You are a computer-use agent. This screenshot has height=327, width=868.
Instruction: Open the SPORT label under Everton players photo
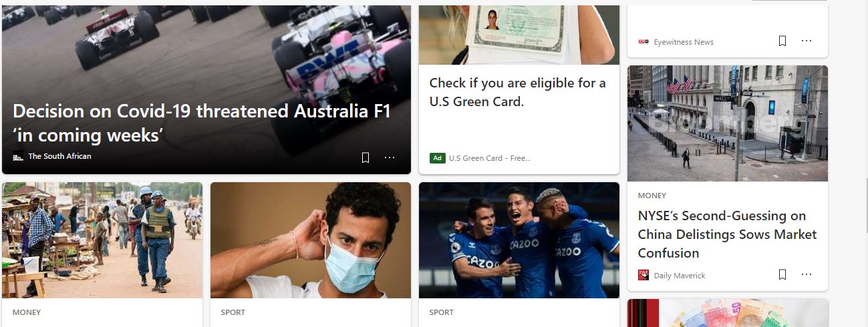(x=441, y=312)
